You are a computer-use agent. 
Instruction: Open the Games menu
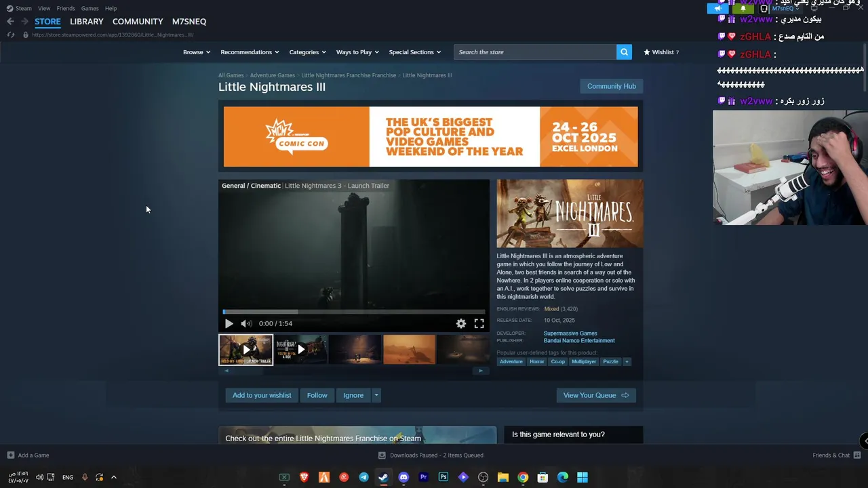[90, 8]
